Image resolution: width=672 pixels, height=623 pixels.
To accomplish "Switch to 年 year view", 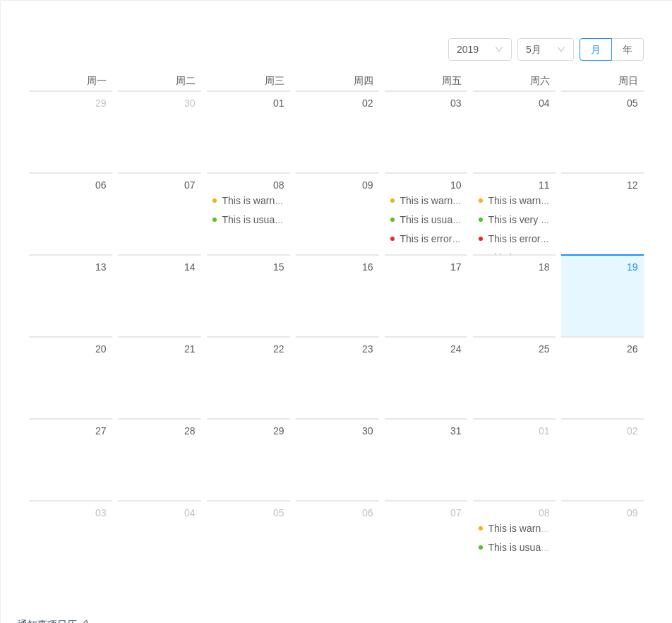I will [628, 49].
